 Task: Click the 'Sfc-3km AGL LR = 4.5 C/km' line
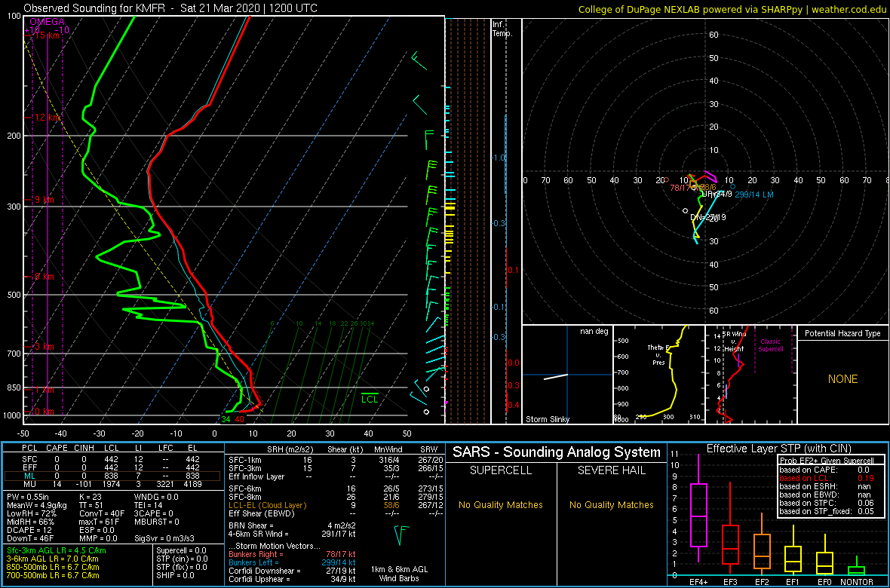coord(57,551)
